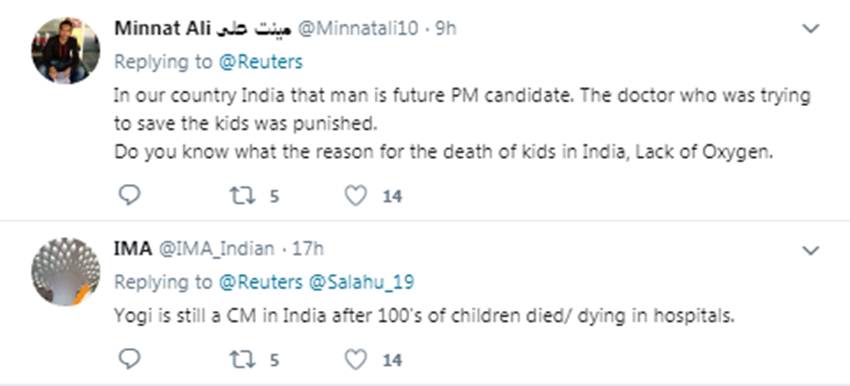The height and width of the screenshot is (386, 850).
Task: Open Minnat Ali's display name link
Action: click(x=202, y=29)
